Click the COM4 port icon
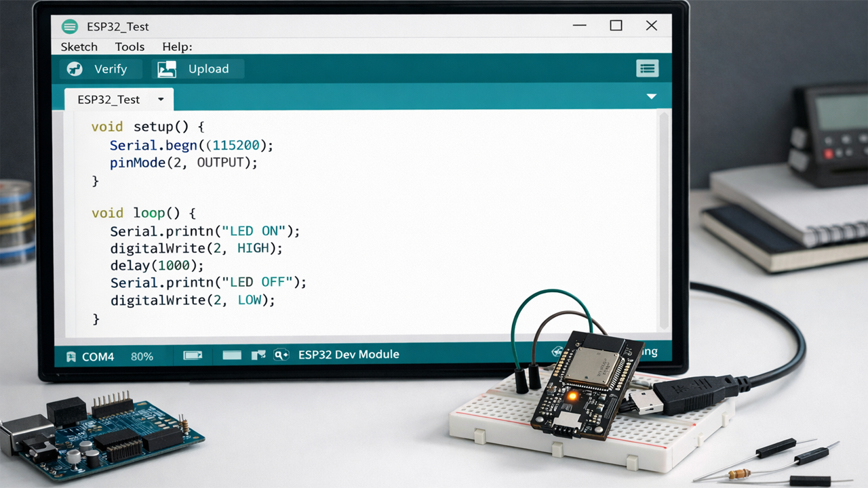The width and height of the screenshot is (868, 488). (x=71, y=357)
